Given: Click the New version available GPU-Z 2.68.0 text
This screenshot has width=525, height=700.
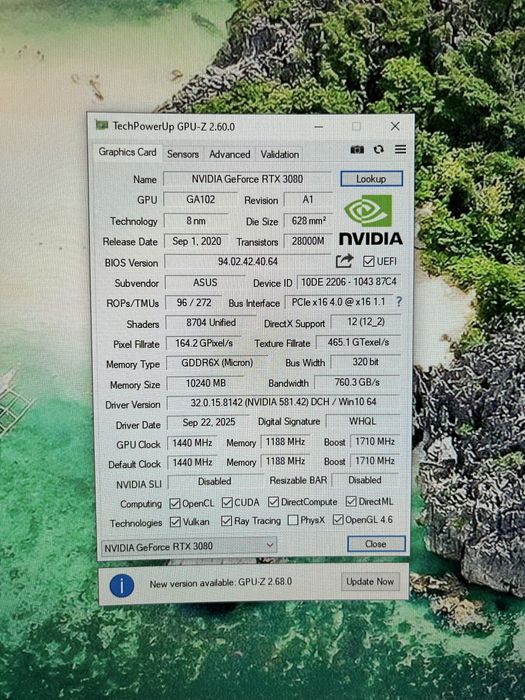Looking at the screenshot, I should (x=221, y=583).
